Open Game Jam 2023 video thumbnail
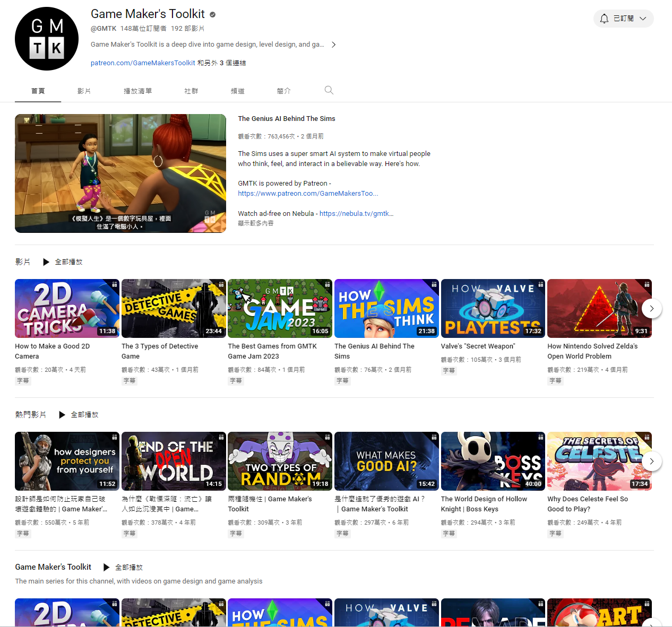 (x=280, y=308)
